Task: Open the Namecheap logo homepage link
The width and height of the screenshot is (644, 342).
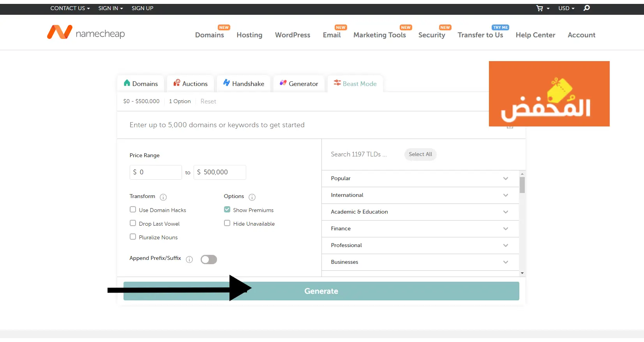Action: click(86, 32)
